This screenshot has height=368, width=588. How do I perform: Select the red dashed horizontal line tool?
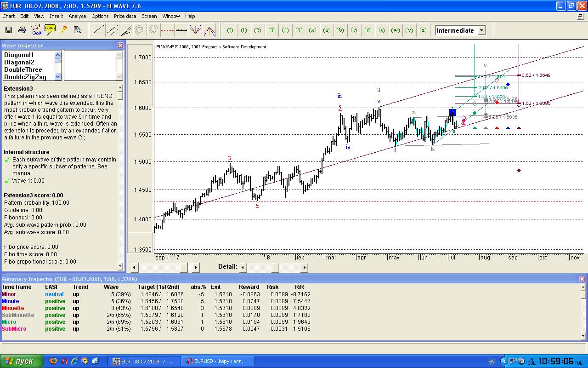(168, 30)
